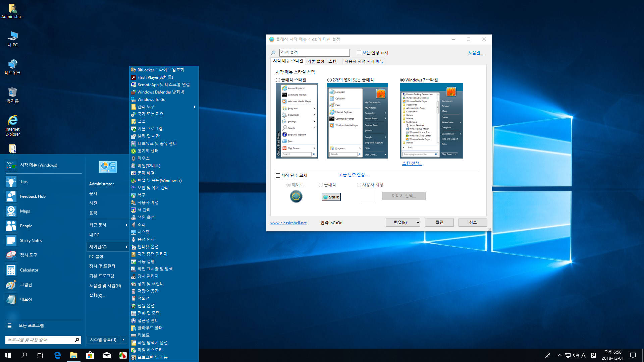
Task: Expand the 최근 문서 submenu
Action: coord(126,225)
